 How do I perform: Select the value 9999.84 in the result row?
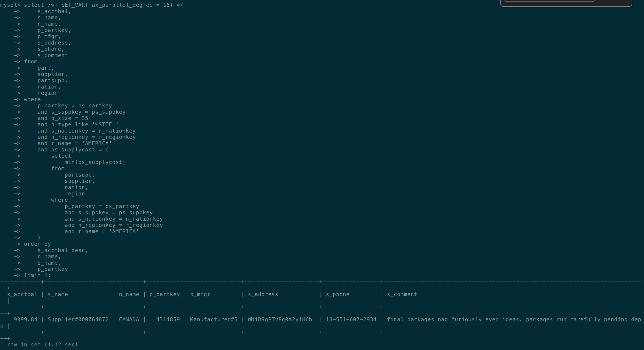25,320
